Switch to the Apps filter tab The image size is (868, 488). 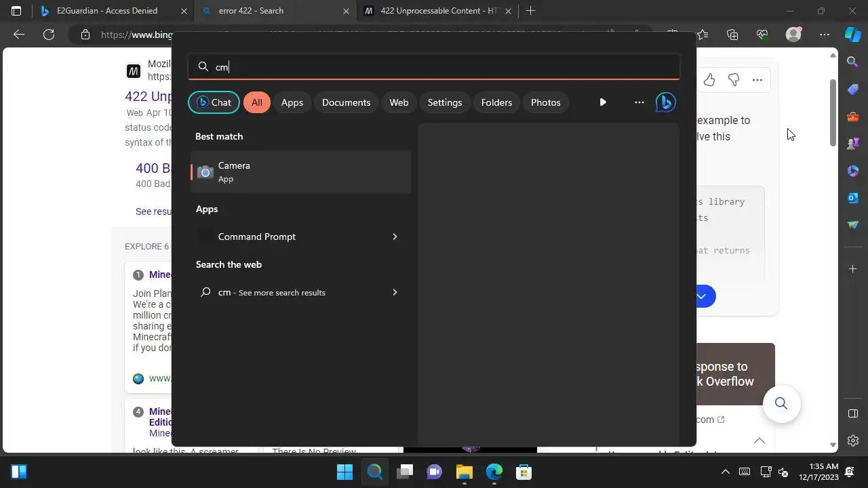(292, 102)
